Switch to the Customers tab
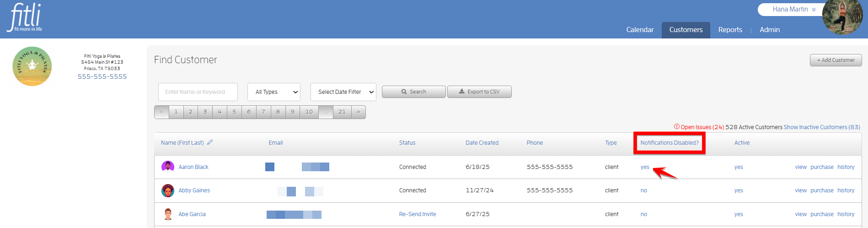 686,30
